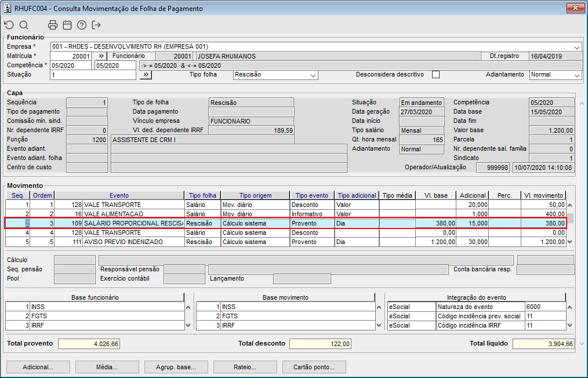The image size is (588, 378).
Task: Toggle the Desconsidera descritivo checkbox
Action: point(436,75)
